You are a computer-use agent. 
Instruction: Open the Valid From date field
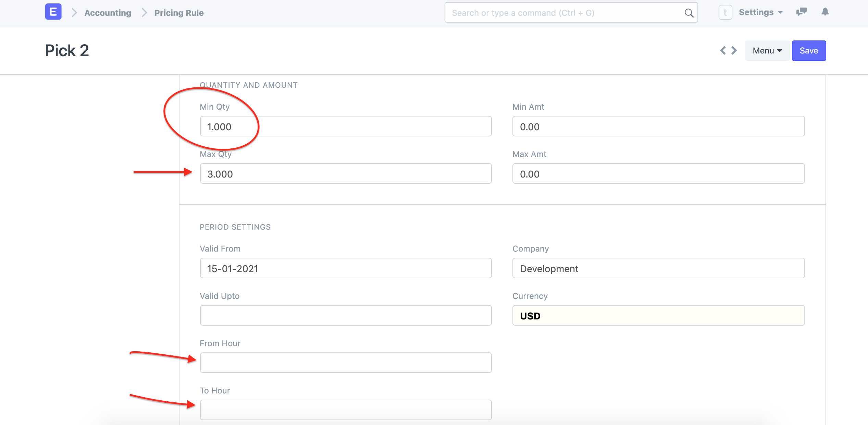pos(345,268)
